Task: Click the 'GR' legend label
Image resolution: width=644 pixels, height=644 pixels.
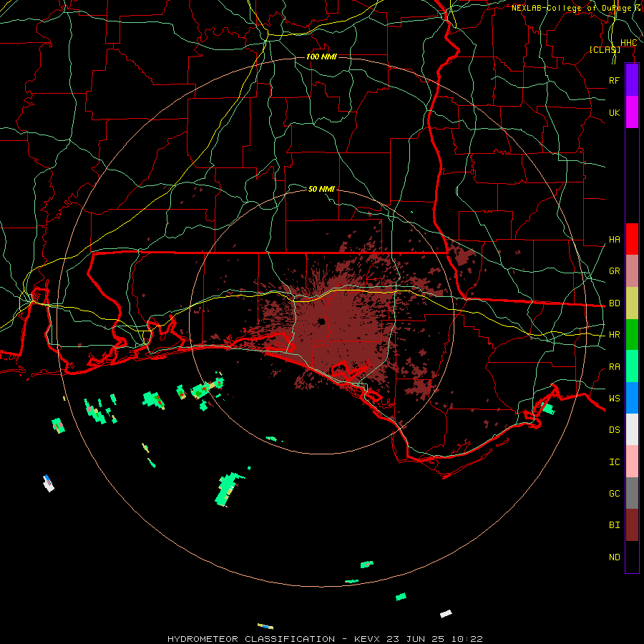Action: click(x=614, y=271)
